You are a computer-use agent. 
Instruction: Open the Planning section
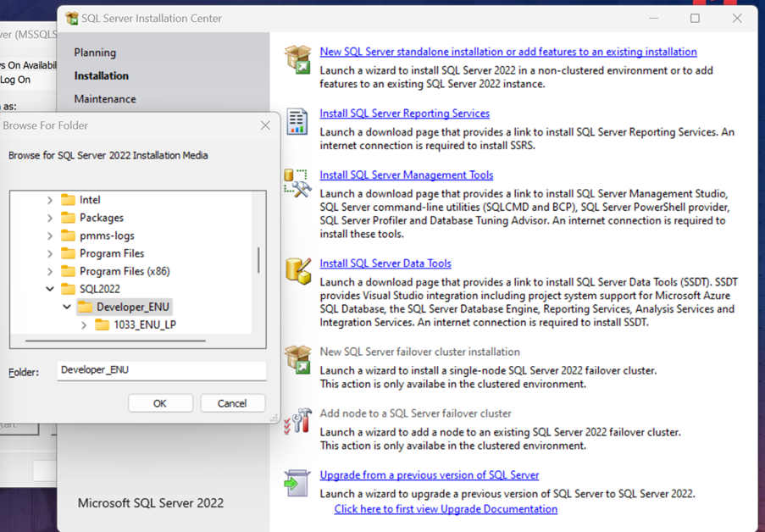[95, 53]
